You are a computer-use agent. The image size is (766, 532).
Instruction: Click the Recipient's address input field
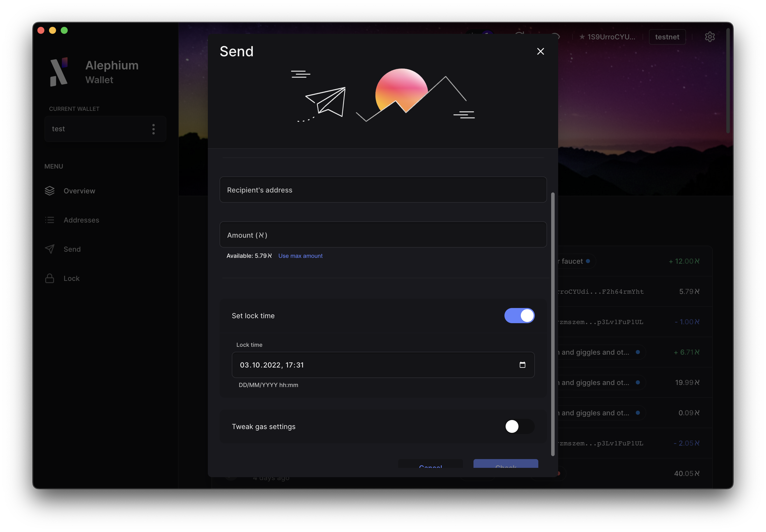[383, 190]
